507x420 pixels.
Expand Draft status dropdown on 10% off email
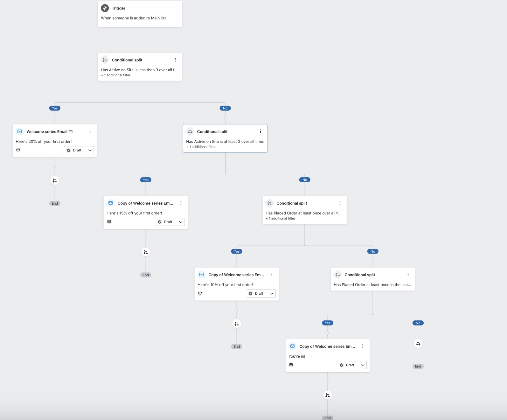coord(261,293)
